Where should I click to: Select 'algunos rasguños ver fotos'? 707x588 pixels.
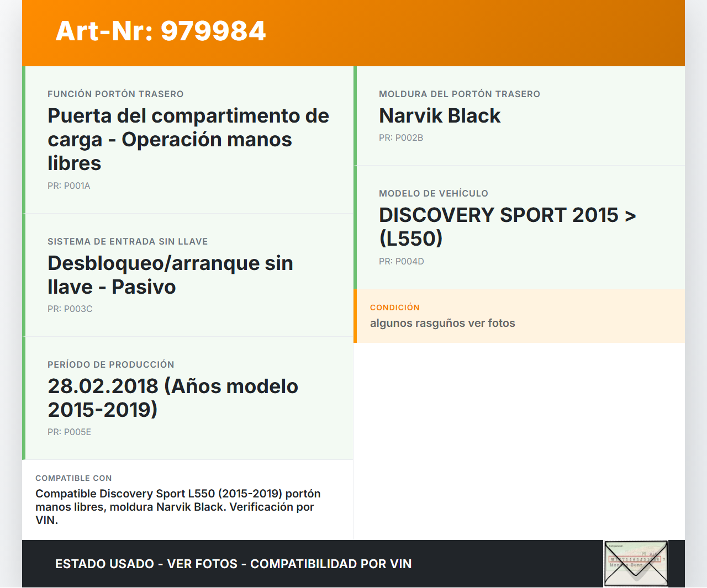(x=442, y=324)
